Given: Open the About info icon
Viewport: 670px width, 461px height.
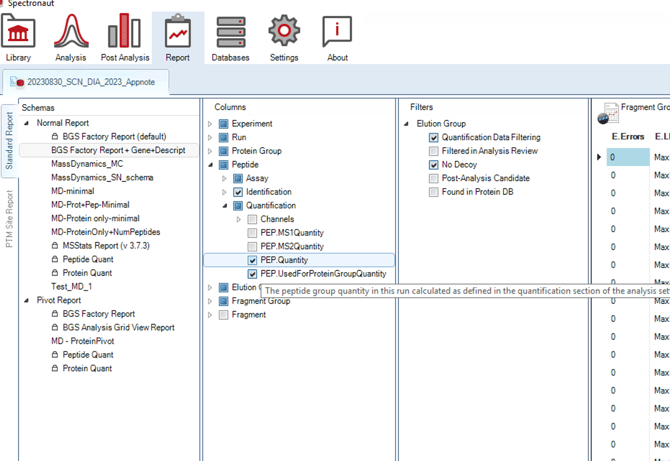Looking at the screenshot, I should pos(337,32).
